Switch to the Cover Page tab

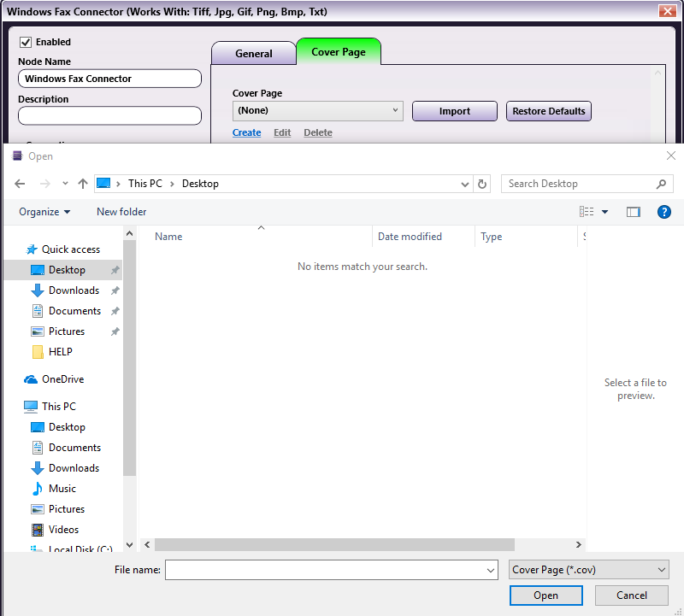[339, 52]
